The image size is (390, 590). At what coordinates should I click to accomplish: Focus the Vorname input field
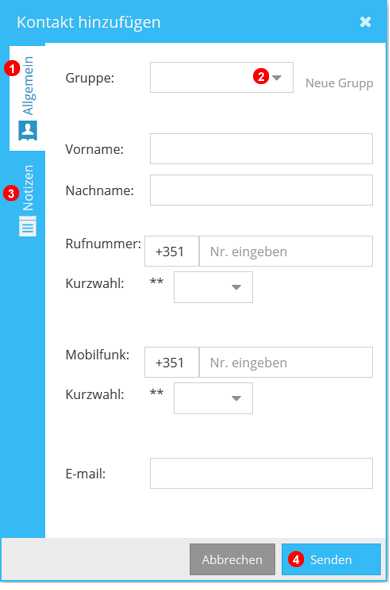tap(261, 149)
